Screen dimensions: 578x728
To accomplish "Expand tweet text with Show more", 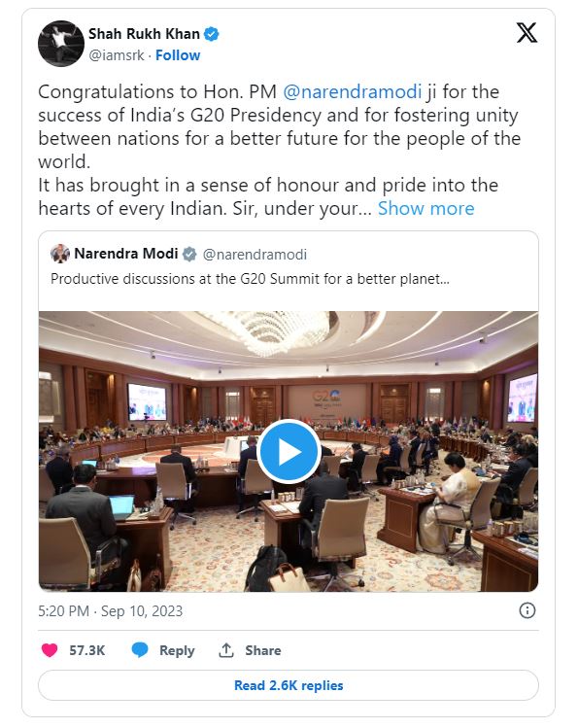I will 425,208.
